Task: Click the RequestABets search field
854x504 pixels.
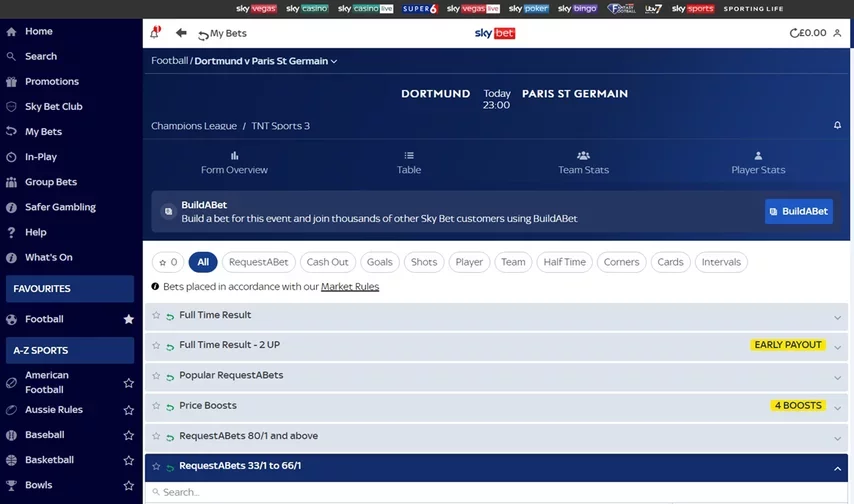Action: tap(496, 492)
